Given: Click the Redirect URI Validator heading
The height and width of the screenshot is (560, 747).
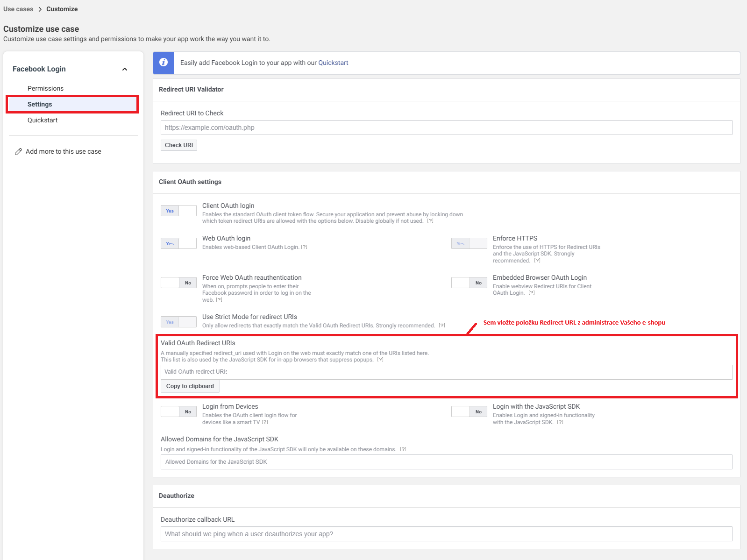Looking at the screenshot, I should click(x=191, y=89).
